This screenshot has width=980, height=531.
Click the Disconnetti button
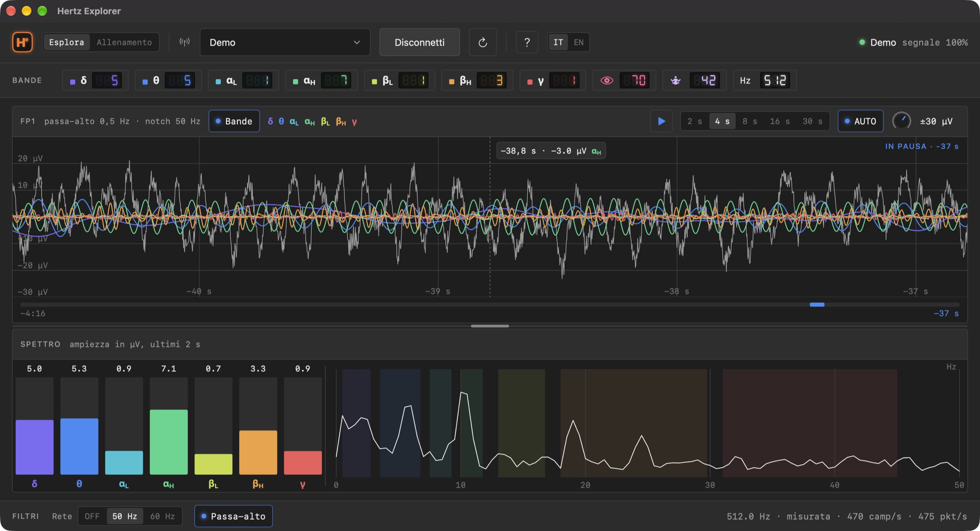[x=419, y=42]
